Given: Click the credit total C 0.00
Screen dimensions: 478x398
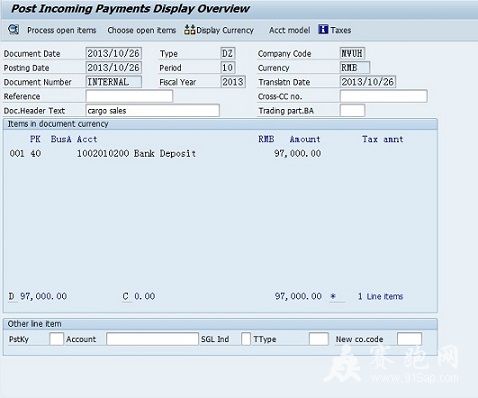Looking at the screenshot, I should click(139, 296).
